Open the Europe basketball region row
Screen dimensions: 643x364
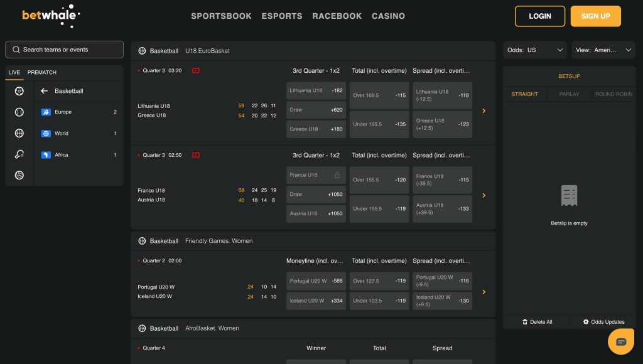pyautogui.click(x=78, y=112)
